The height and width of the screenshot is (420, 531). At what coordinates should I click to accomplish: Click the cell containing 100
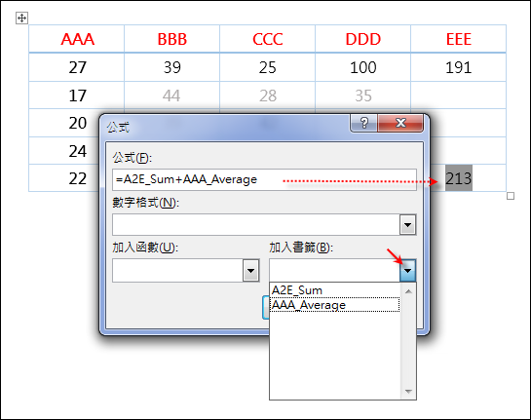[x=363, y=67]
